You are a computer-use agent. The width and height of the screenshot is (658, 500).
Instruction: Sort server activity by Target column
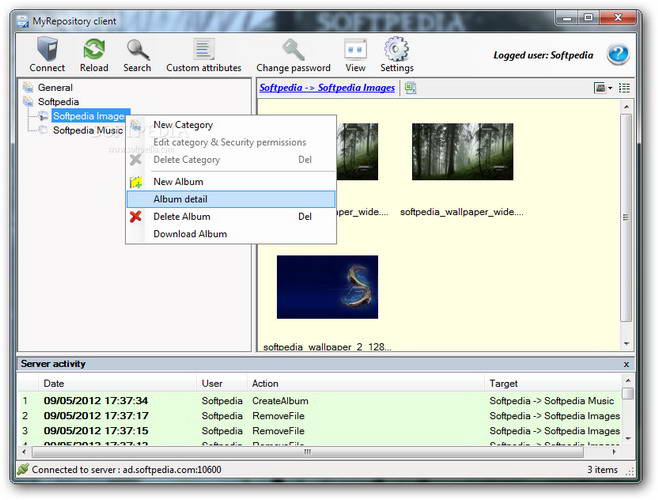[553, 383]
